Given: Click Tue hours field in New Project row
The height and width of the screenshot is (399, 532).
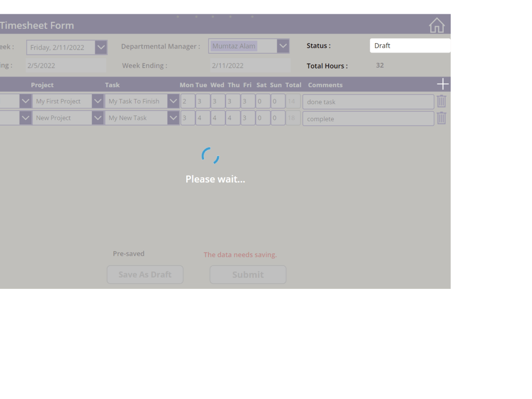Looking at the screenshot, I should point(203,118).
